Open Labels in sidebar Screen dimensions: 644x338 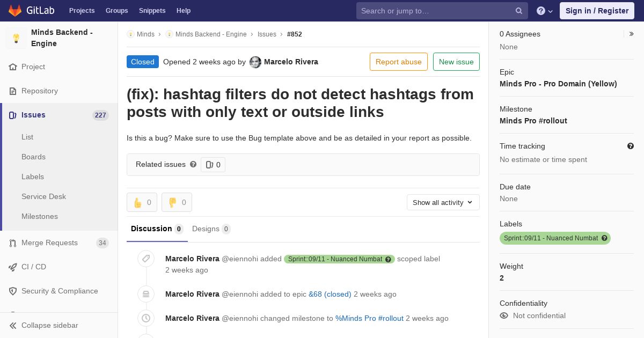(33, 177)
